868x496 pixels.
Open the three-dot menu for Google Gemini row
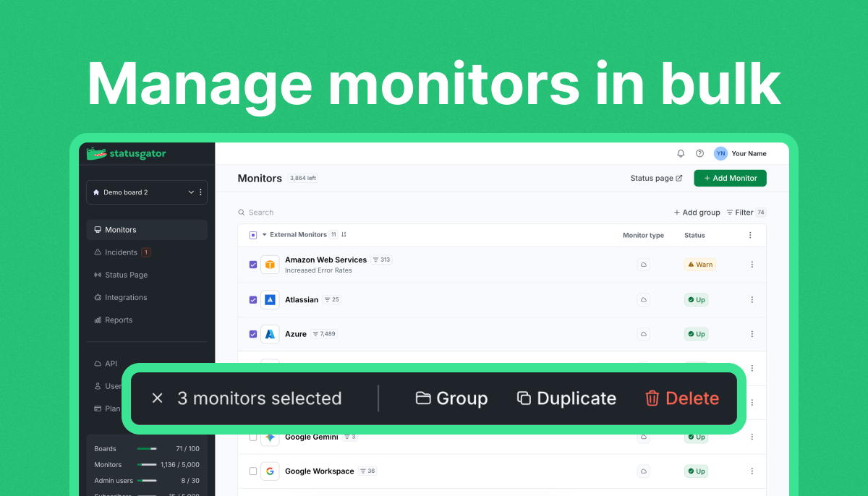[x=752, y=437]
